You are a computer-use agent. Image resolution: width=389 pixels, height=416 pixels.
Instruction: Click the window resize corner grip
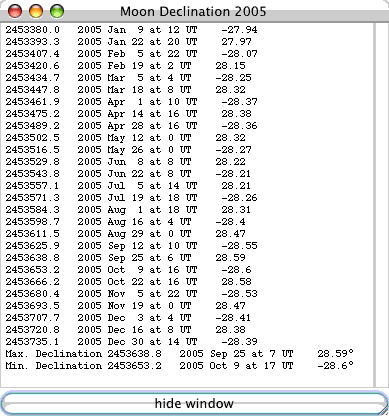coord(384,411)
